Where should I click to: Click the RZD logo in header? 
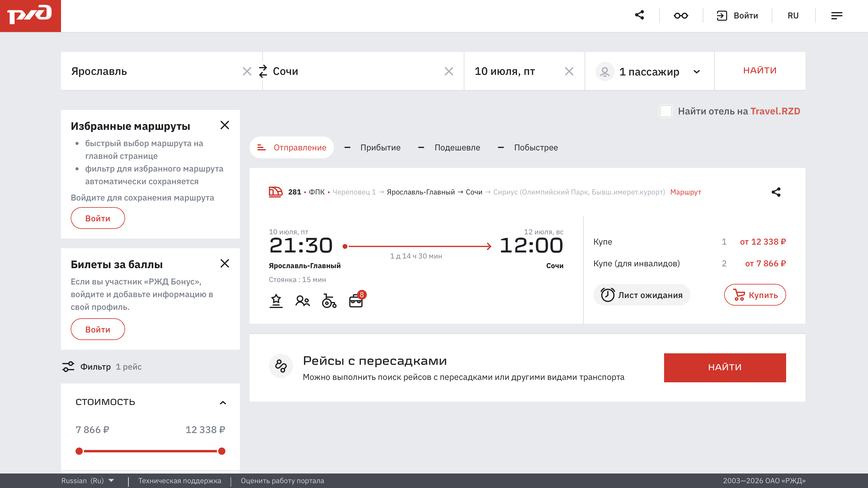click(30, 15)
